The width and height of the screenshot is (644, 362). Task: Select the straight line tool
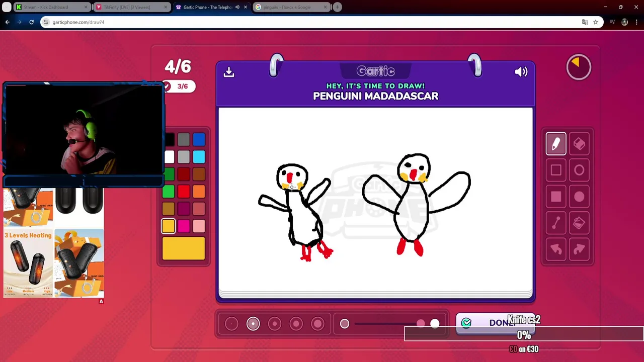[x=556, y=223]
